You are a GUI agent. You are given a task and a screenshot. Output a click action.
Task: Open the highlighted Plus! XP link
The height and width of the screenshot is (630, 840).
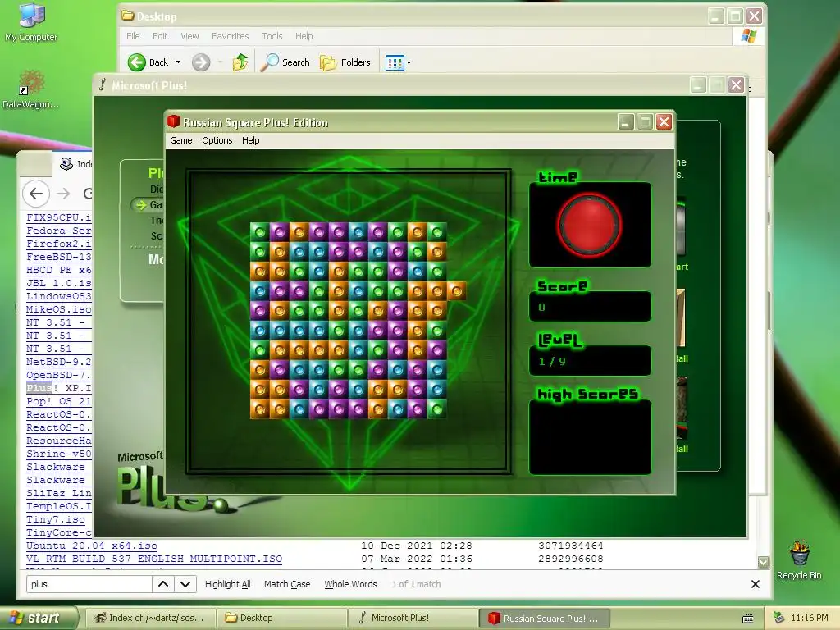tap(59, 388)
